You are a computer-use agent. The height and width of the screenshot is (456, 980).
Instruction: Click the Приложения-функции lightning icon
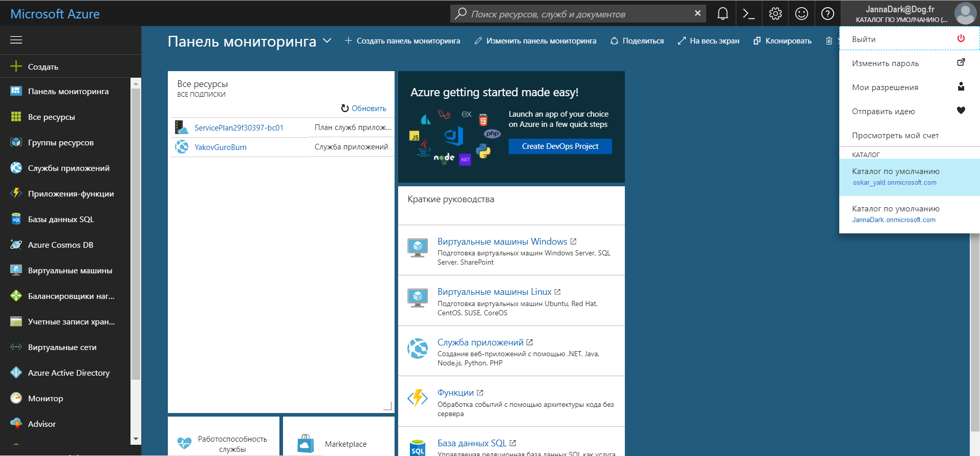tap(16, 193)
